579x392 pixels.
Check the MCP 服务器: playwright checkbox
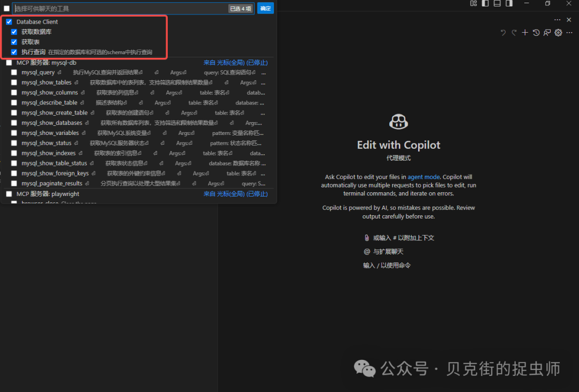point(9,194)
